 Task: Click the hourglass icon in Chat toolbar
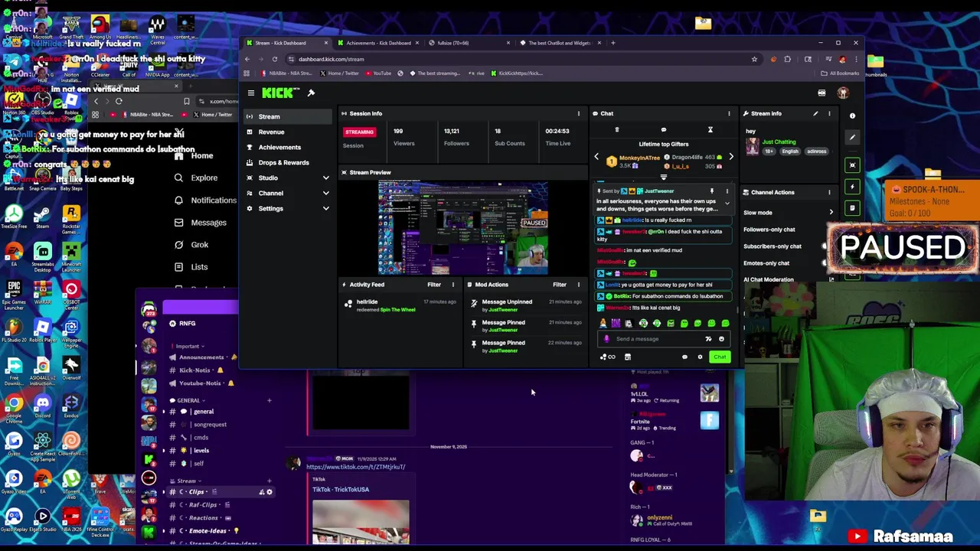(x=710, y=130)
